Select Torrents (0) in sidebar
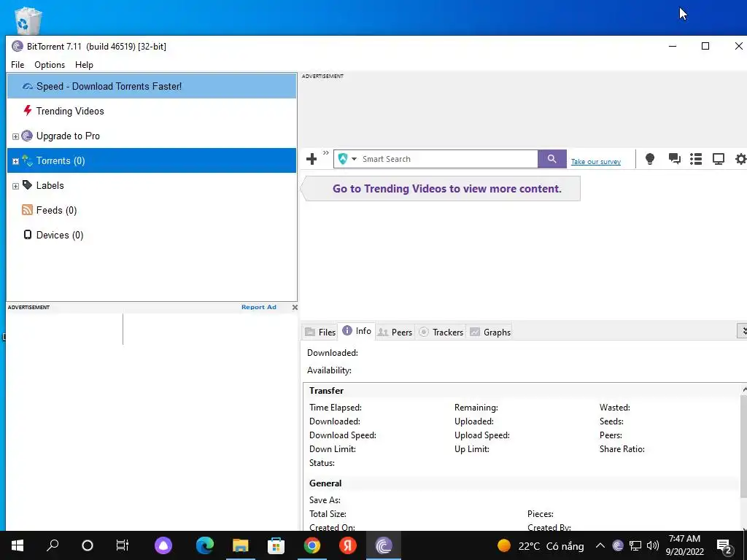The height and width of the screenshot is (560, 747). (x=152, y=160)
